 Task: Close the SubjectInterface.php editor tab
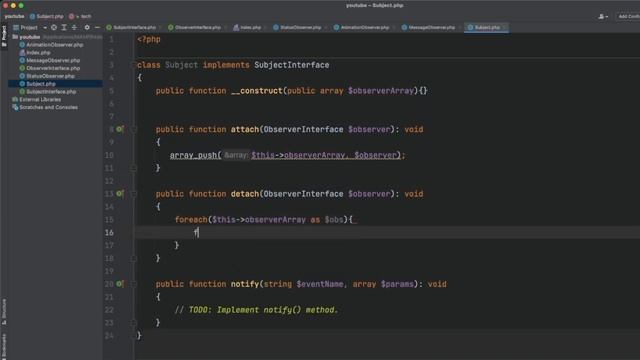(x=160, y=27)
